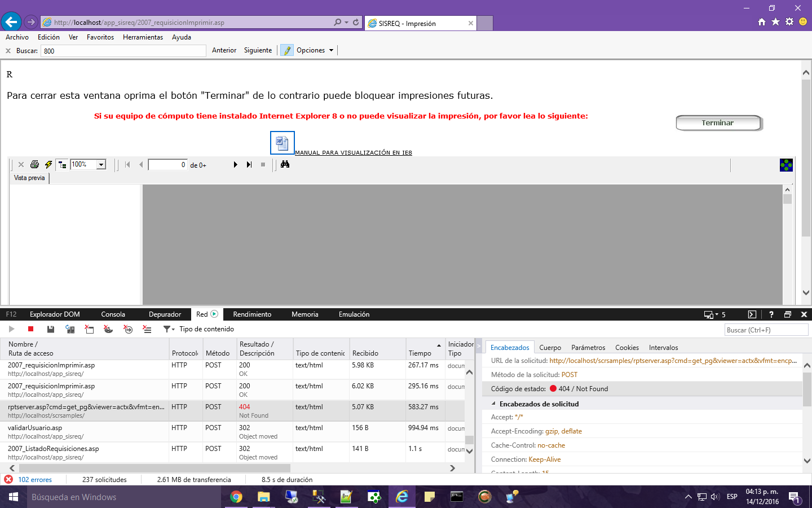This screenshot has width=812, height=508.
Task: Select the Vista previa tab
Action: point(29,178)
